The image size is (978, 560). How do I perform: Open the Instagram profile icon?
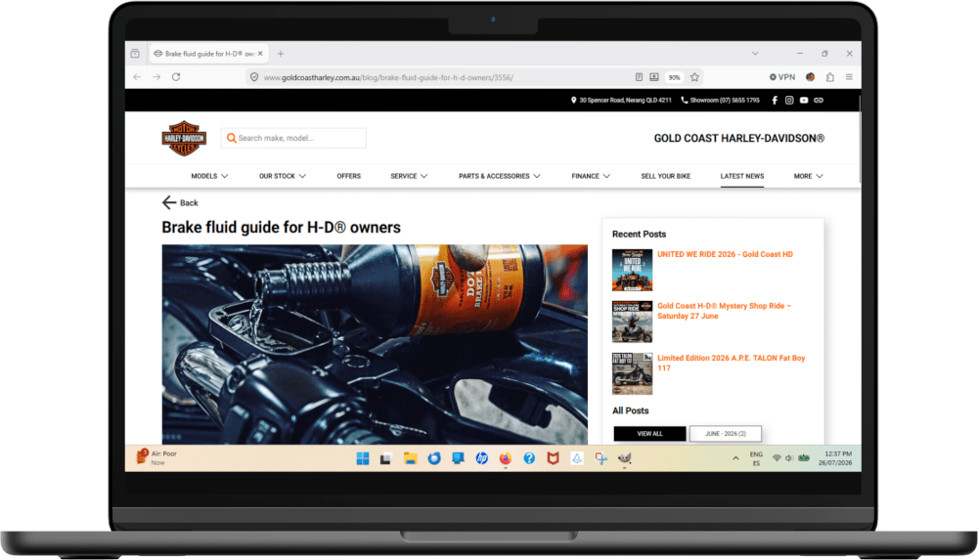(789, 101)
